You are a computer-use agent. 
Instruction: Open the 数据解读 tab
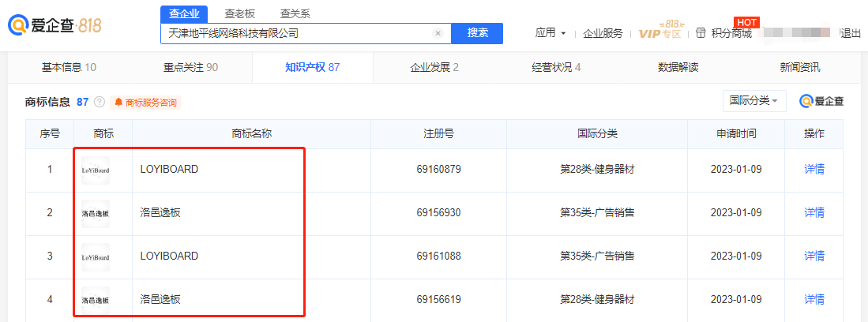(x=678, y=68)
